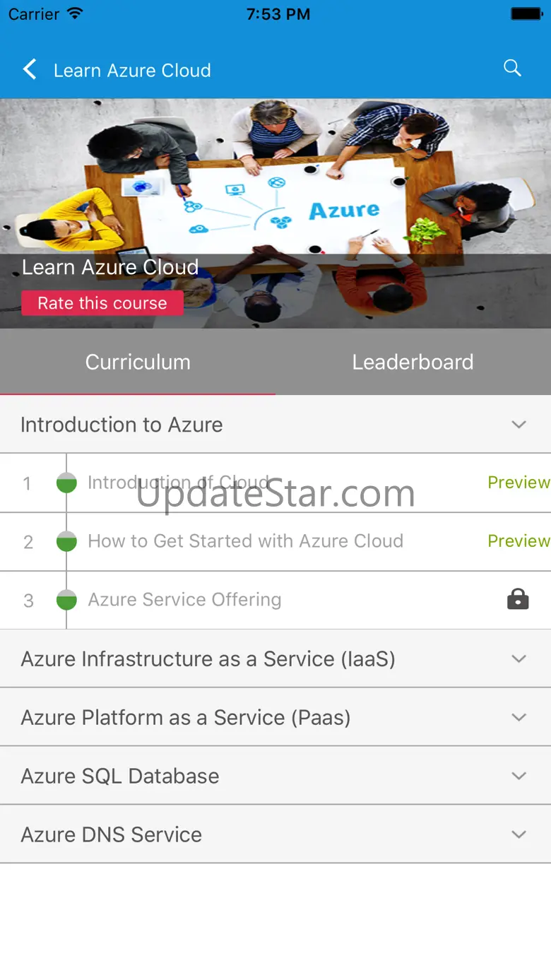Tap Preview for How to Get Started
The height and width of the screenshot is (980, 551).
tap(519, 541)
